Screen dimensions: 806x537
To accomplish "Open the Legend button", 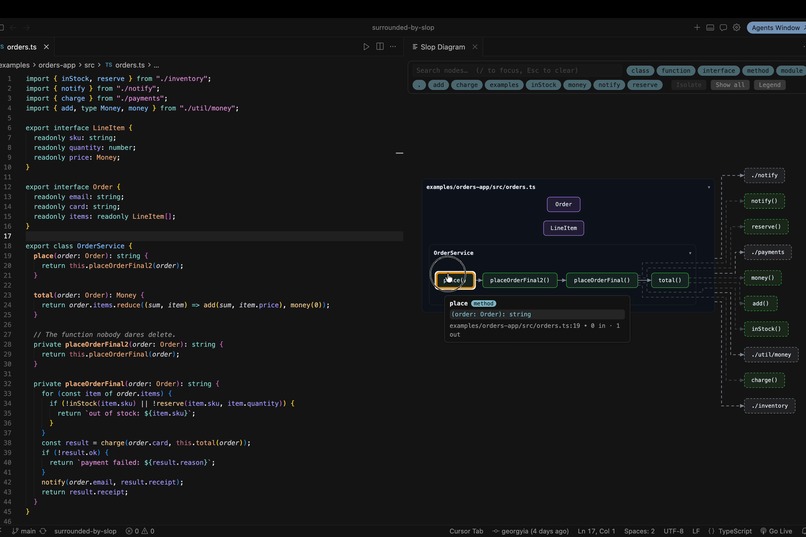I will pos(770,85).
